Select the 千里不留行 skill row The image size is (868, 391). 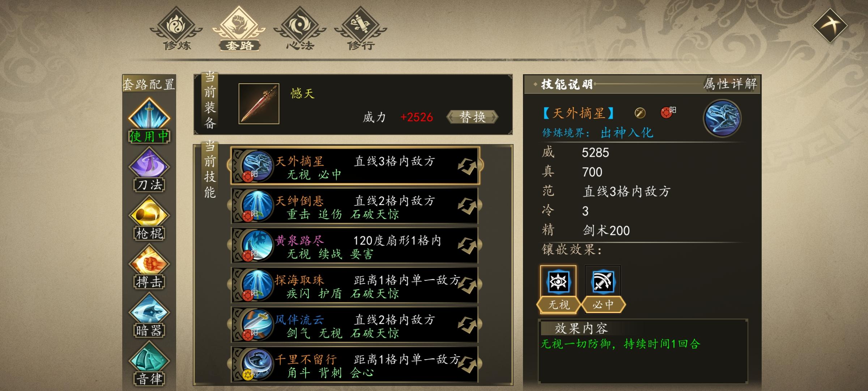tap(354, 365)
